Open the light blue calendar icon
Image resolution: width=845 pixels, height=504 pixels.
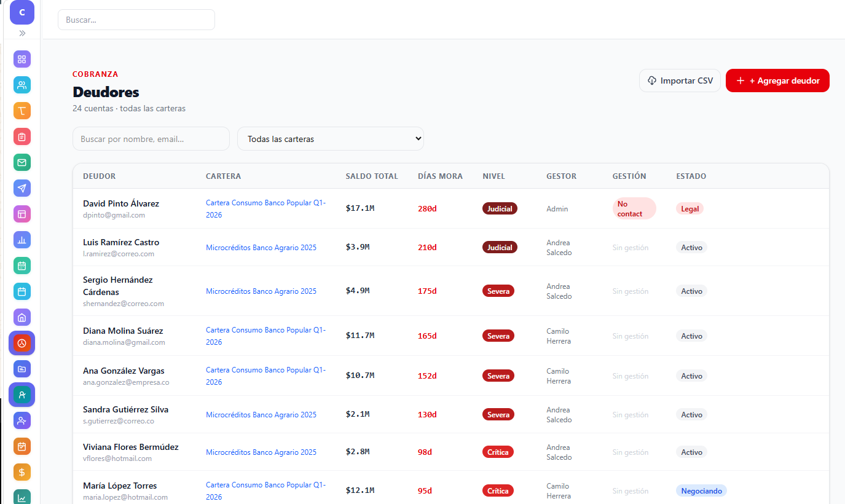click(22, 291)
